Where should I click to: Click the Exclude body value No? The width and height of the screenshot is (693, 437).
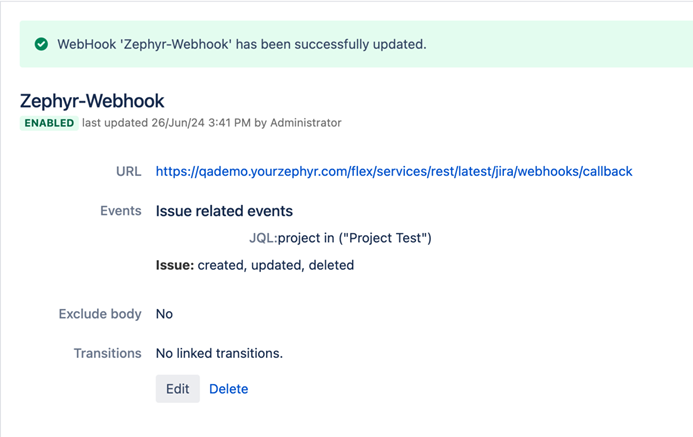164,314
